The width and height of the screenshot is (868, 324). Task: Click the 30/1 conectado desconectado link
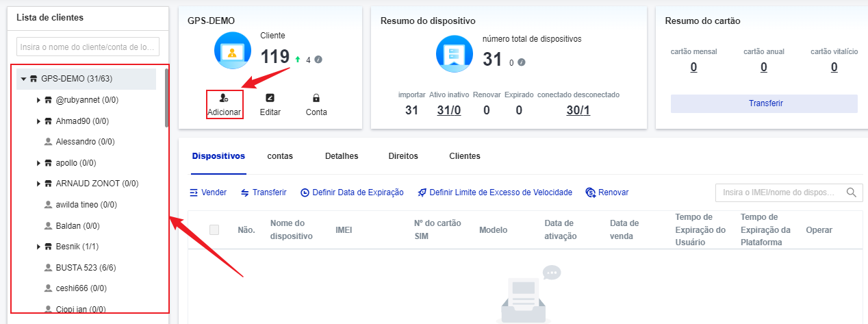click(578, 110)
